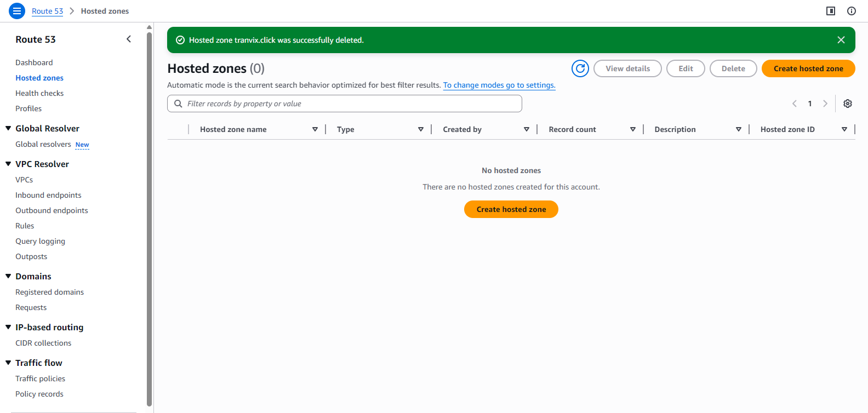Open VPCs under VPC Resolver
Screen dimensions: 868x413
24,180
